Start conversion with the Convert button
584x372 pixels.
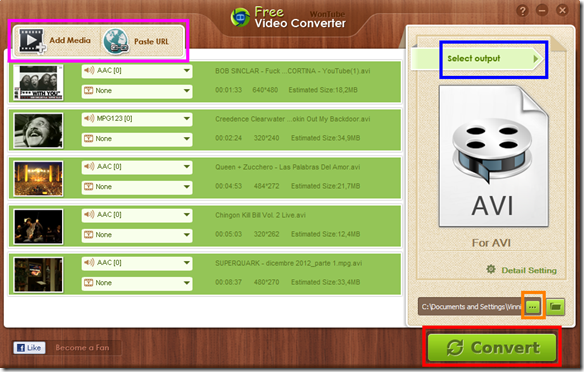coord(492,347)
